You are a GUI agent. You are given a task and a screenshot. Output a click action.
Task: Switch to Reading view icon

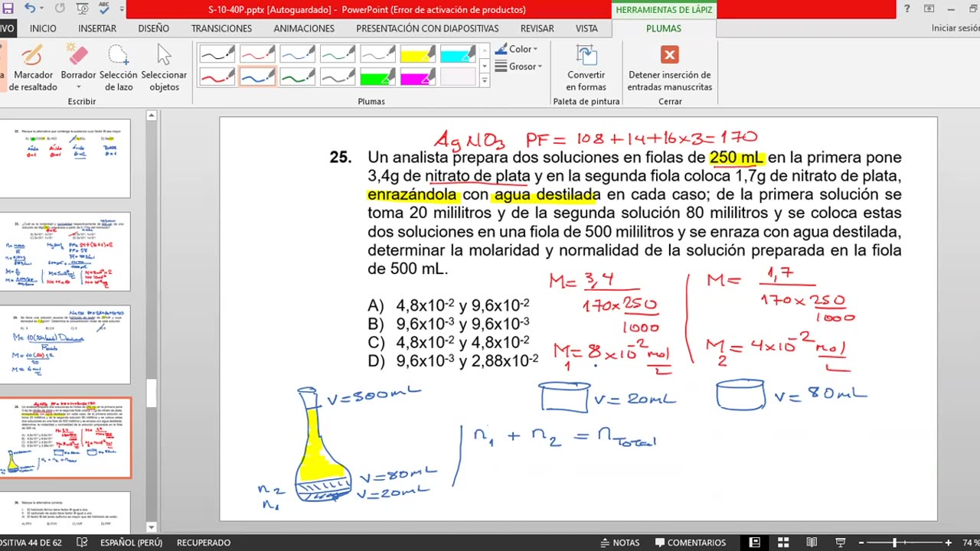tap(812, 543)
